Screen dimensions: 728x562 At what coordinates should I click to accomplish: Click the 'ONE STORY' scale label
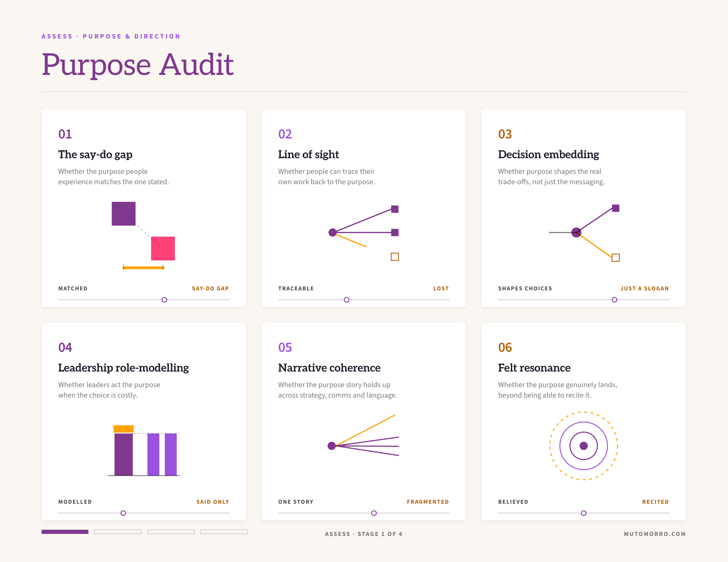tap(296, 502)
